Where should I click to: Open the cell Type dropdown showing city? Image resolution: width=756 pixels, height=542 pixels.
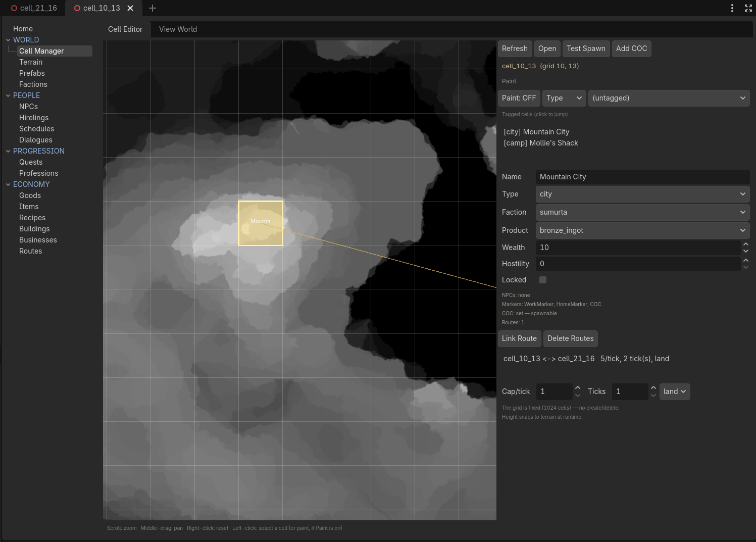(x=642, y=194)
